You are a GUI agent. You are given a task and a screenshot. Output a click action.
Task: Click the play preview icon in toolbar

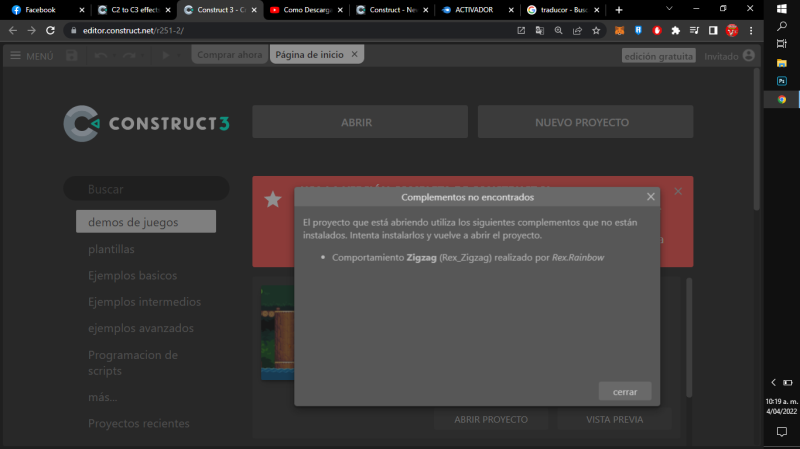coord(165,55)
